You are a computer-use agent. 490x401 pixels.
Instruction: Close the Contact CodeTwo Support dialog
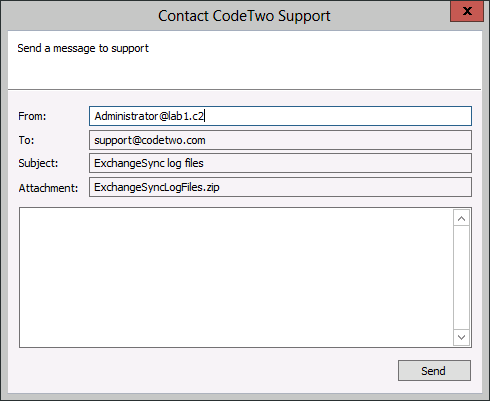[467, 11]
